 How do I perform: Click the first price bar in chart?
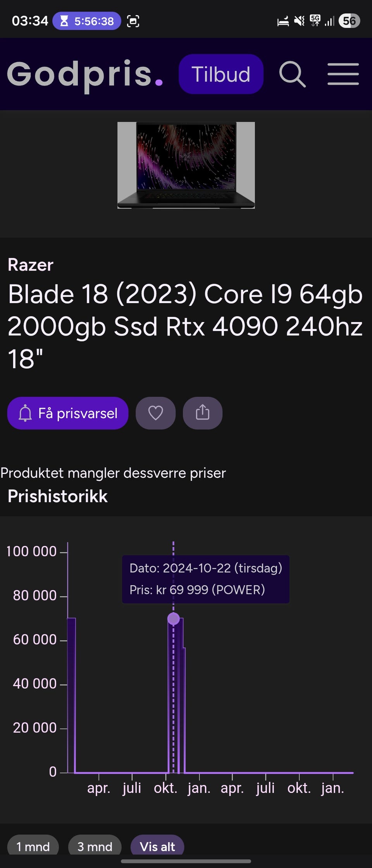[x=71, y=695]
